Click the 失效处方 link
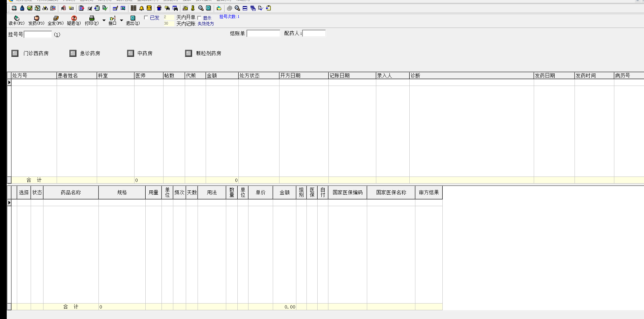Viewport: 644px width, 319px height. (206, 24)
